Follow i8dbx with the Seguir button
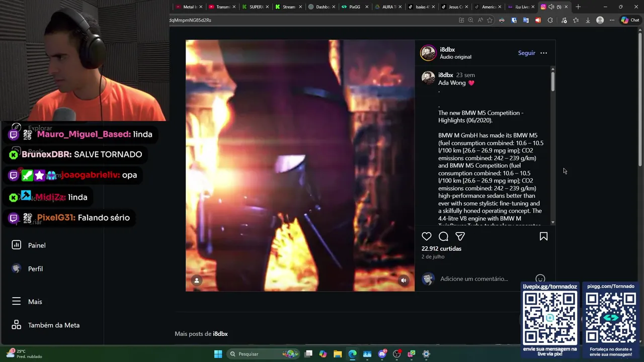Screen dimensions: 644x362 pos(526,53)
